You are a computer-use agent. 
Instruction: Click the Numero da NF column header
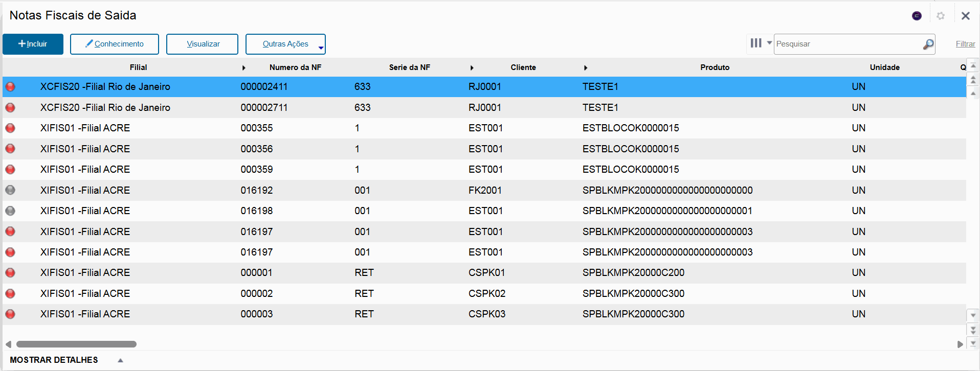(x=295, y=67)
